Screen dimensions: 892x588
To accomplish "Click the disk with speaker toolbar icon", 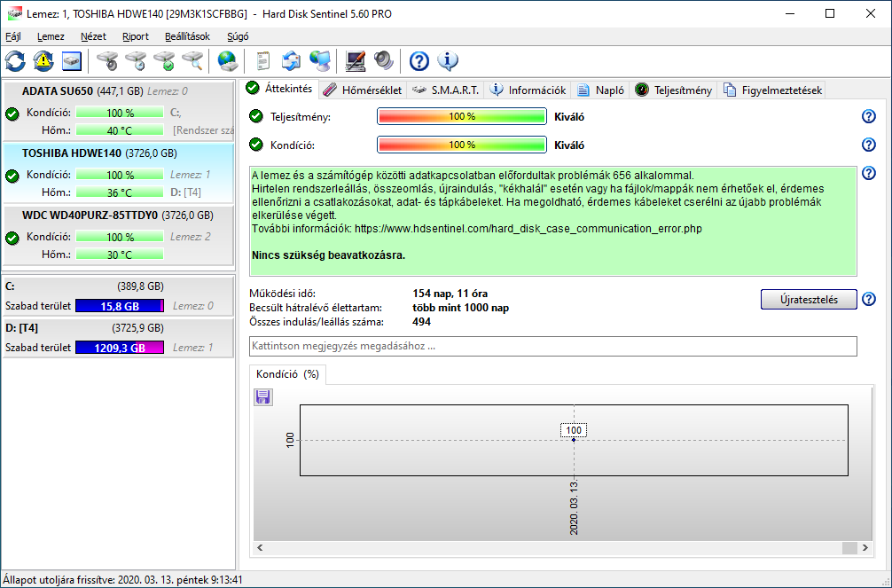I will pyautogui.click(x=107, y=61).
